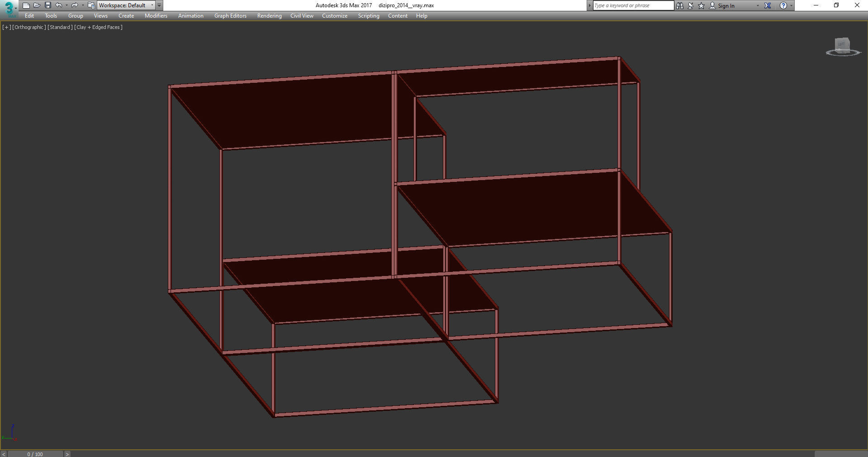
Task: Minimize the 3ds Max window
Action: 816,5
